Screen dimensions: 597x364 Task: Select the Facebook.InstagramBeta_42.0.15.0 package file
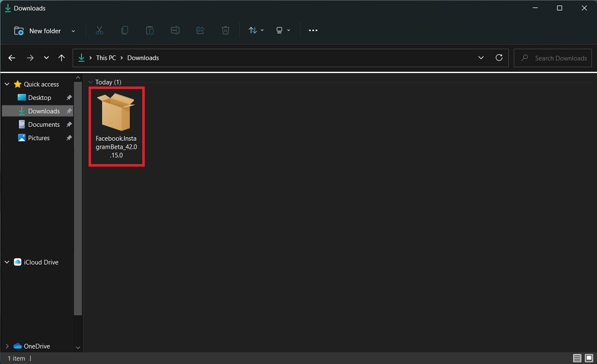[x=116, y=126]
